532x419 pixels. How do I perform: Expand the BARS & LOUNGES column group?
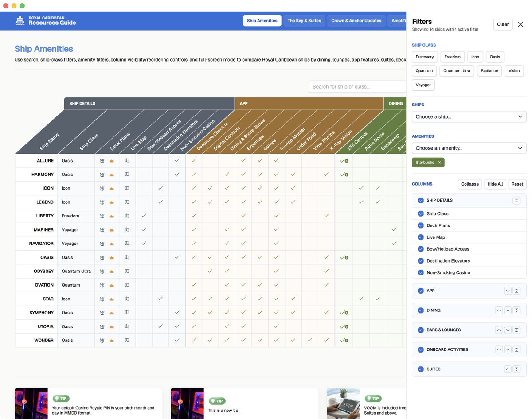(x=516, y=330)
